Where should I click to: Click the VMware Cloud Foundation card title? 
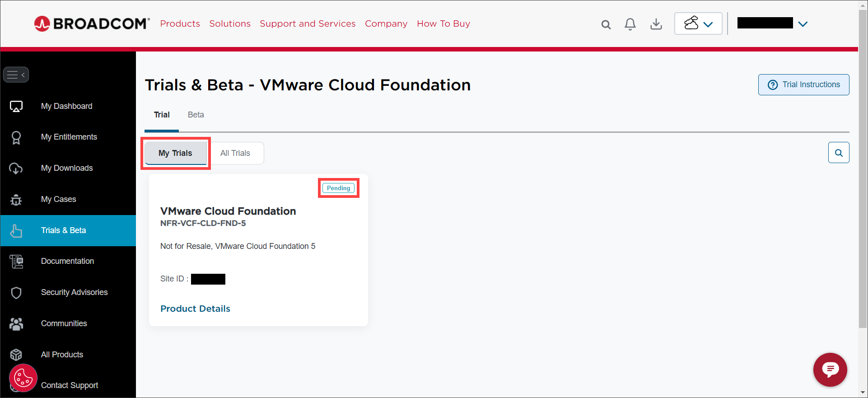(228, 211)
